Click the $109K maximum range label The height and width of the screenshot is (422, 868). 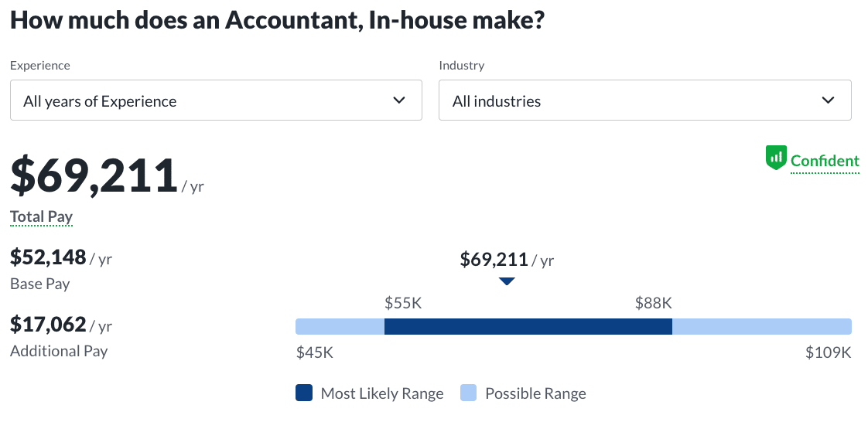coord(828,353)
